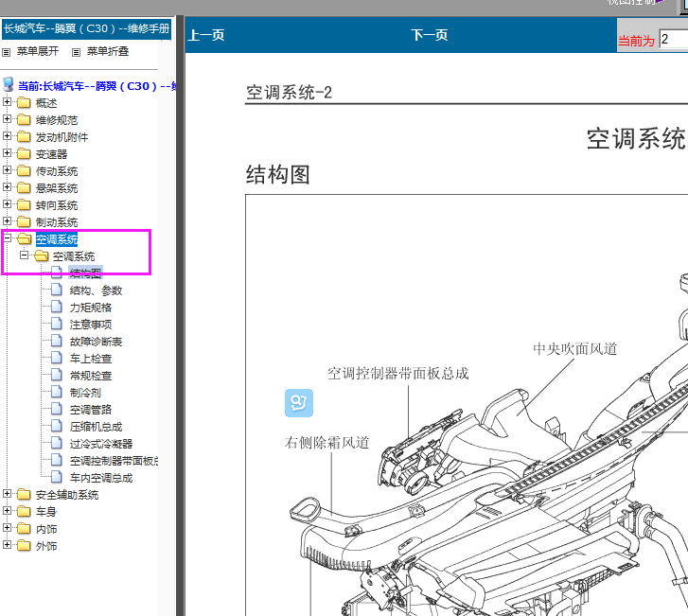Image resolution: width=688 pixels, height=616 pixels.
Task: Open the 空调控制器带面板 page entry
Action: pos(114,461)
